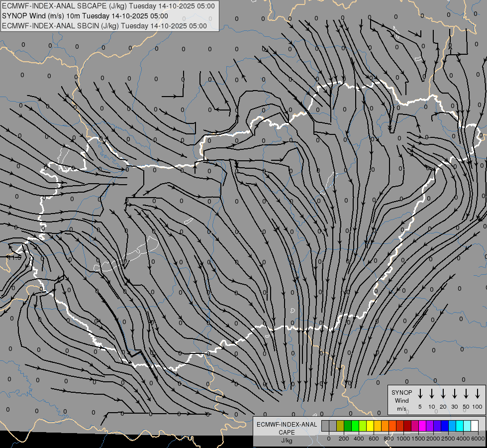The height and width of the screenshot is (448, 487).
Task: Click the SYNOP Wind m/s legend label
Action: pyautogui.click(x=401, y=401)
